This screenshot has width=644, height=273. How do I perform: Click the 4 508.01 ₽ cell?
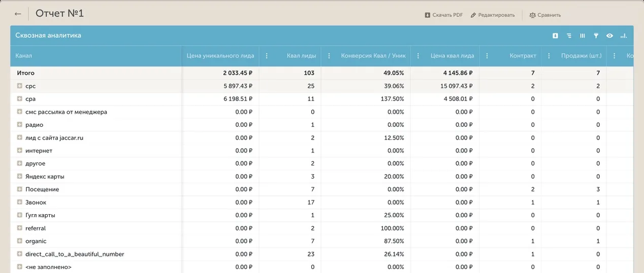click(x=459, y=99)
